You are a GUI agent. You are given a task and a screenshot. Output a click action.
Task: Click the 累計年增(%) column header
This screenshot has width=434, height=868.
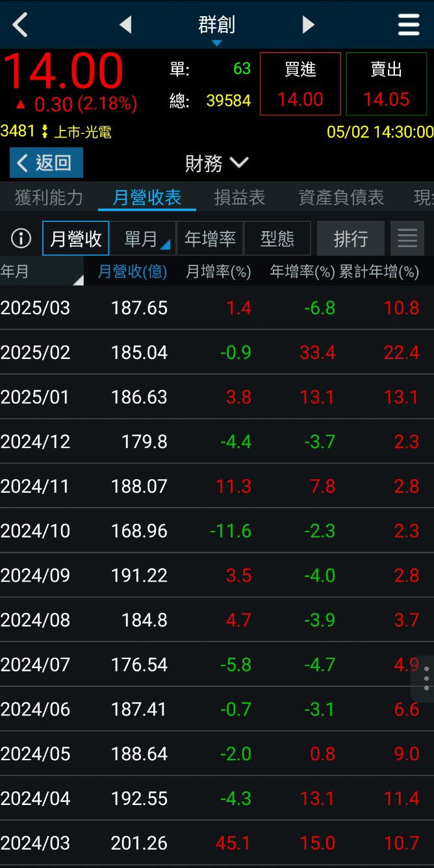coord(379,271)
